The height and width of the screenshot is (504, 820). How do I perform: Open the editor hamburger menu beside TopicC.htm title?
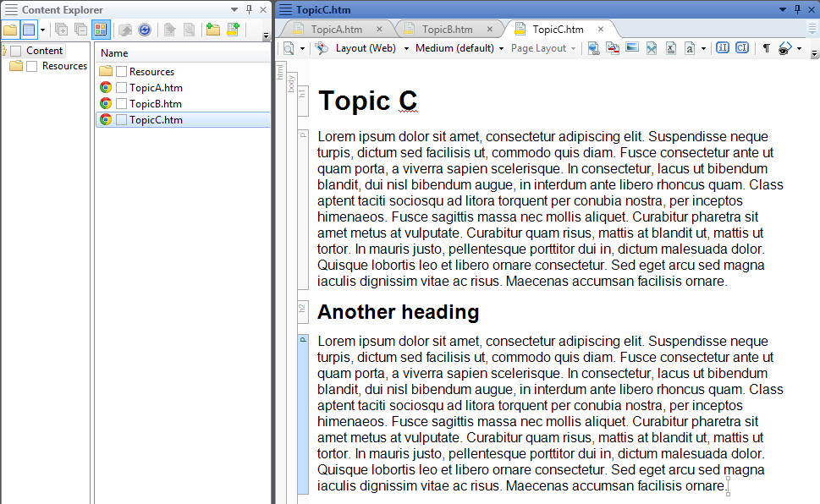point(285,9)
